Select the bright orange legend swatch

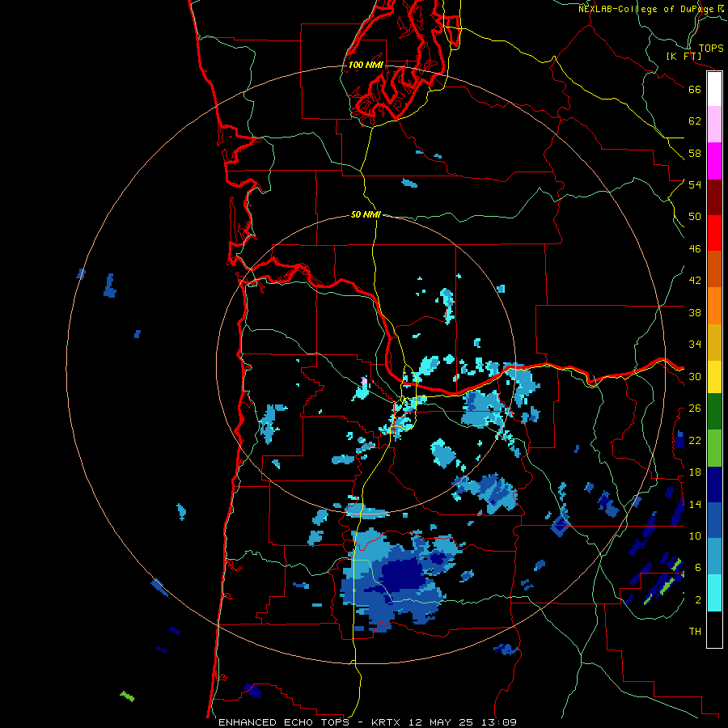click(x=714, y=305)
